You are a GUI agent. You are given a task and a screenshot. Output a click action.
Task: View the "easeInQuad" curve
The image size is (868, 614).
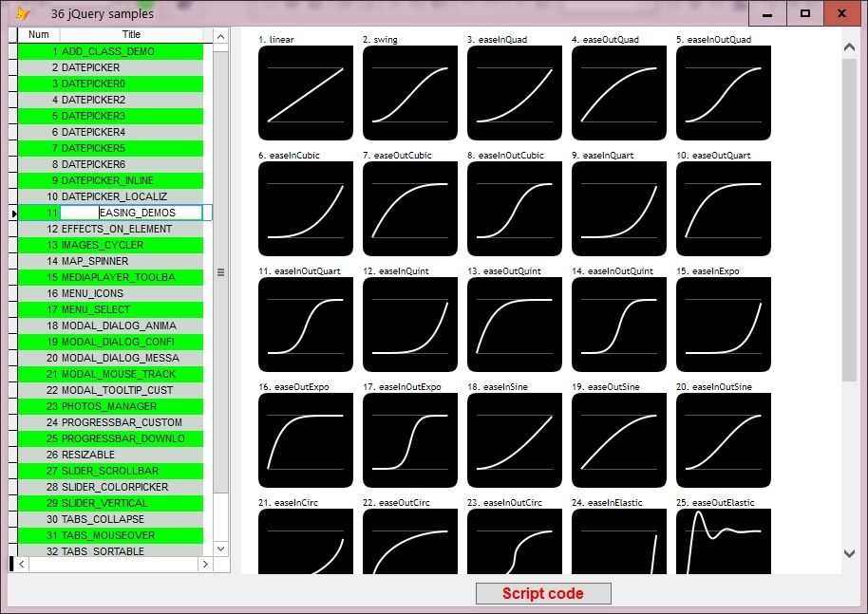tap(514, 92)
